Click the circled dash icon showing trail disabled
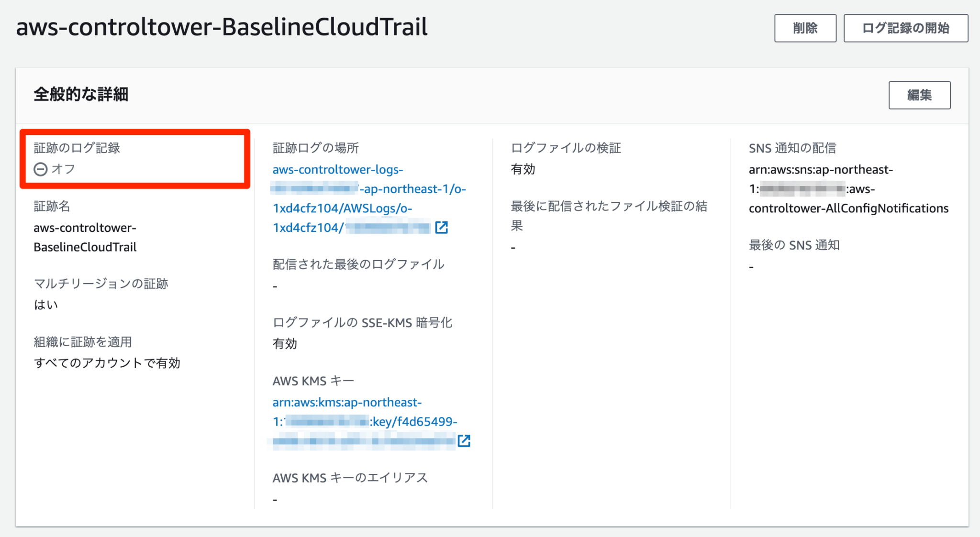 coord(40,169)
